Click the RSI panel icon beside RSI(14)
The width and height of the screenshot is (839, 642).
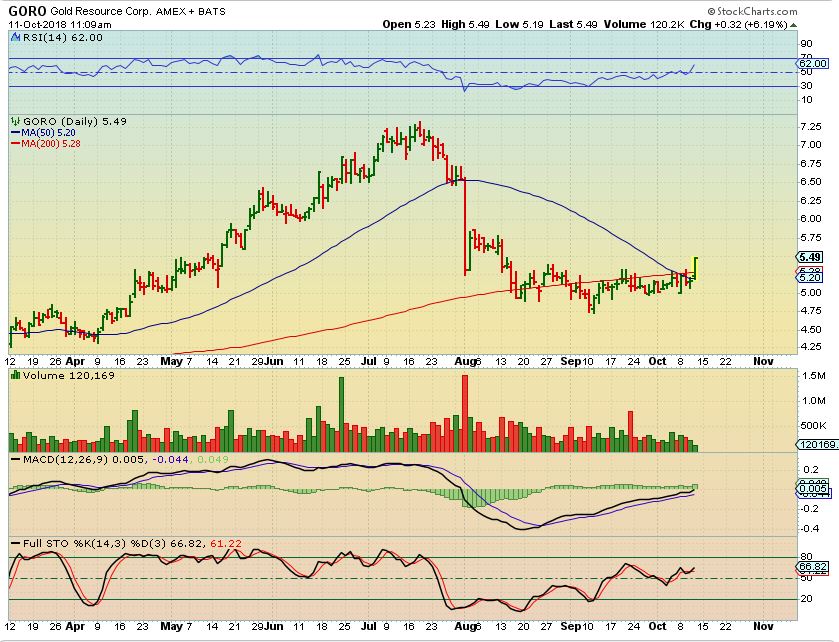point(14,37)
